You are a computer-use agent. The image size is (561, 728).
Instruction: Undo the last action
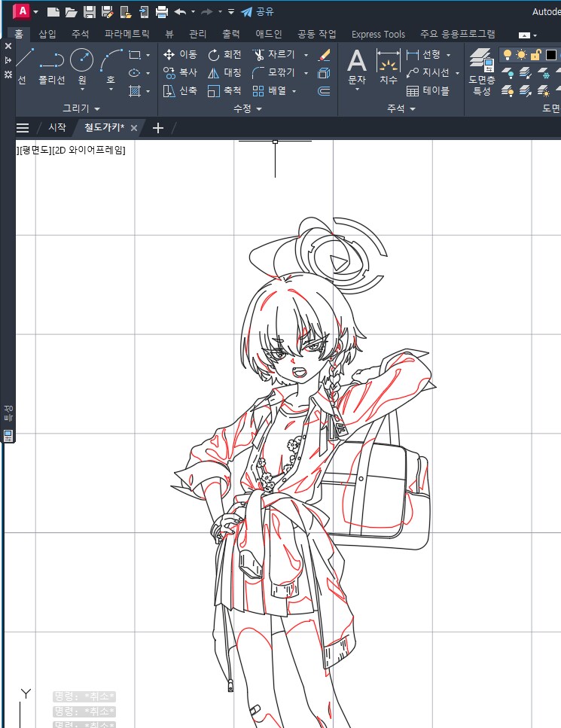point(180,11)
